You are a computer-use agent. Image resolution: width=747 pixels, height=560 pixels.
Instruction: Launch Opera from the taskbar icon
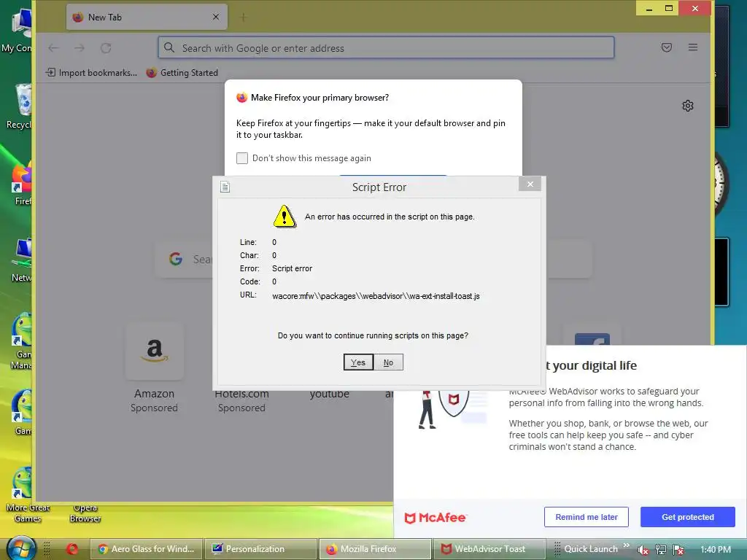(72, 549)
